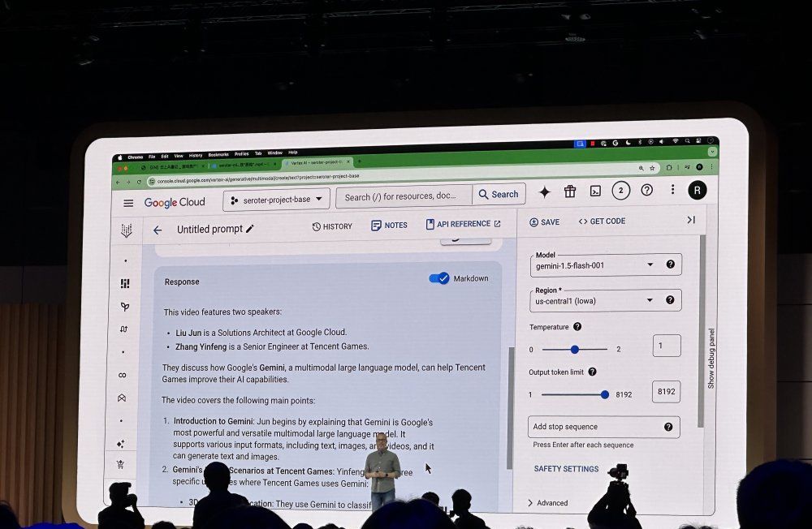The image size is (812, 529).
Task: Open new tab with plus button
Action: click(360, 161)
